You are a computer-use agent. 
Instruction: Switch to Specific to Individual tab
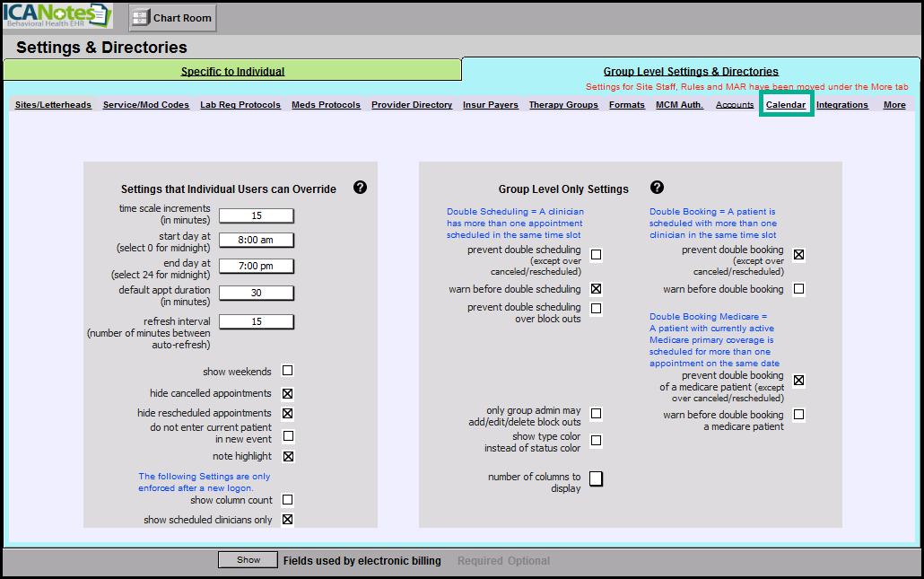click(232, 71)
